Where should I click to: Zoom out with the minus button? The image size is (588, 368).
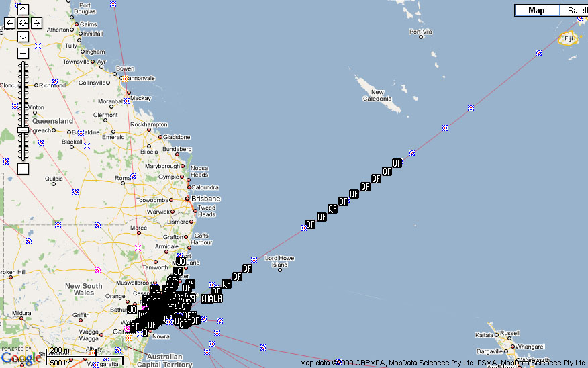(x=23, y=169)
